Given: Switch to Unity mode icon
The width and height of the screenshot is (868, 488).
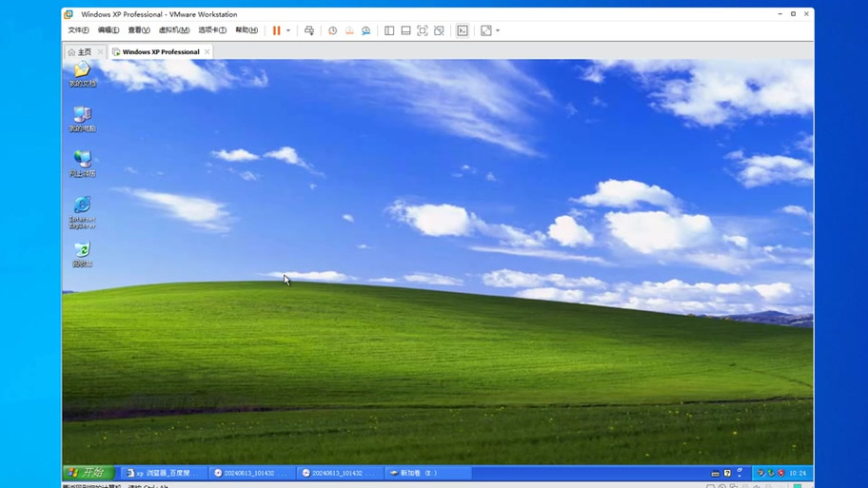Looking at the screenshot, I should (x=439, y=30).
